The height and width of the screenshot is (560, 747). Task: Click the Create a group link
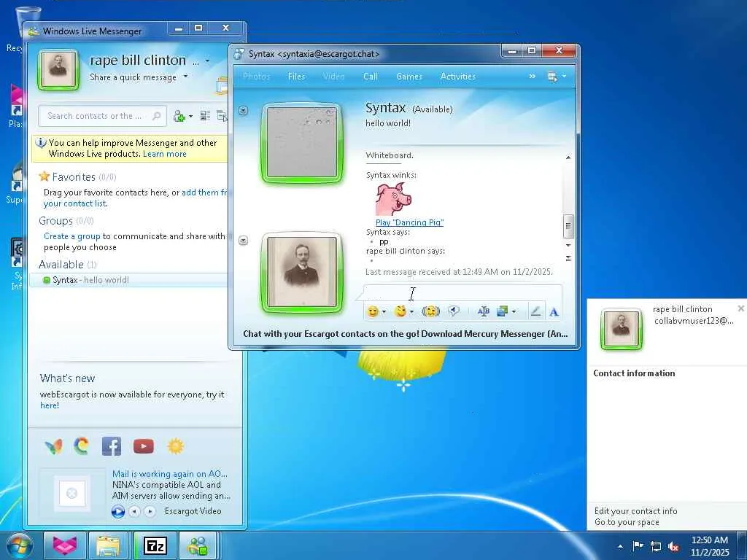pyautogui.click(x=72, y=236)
